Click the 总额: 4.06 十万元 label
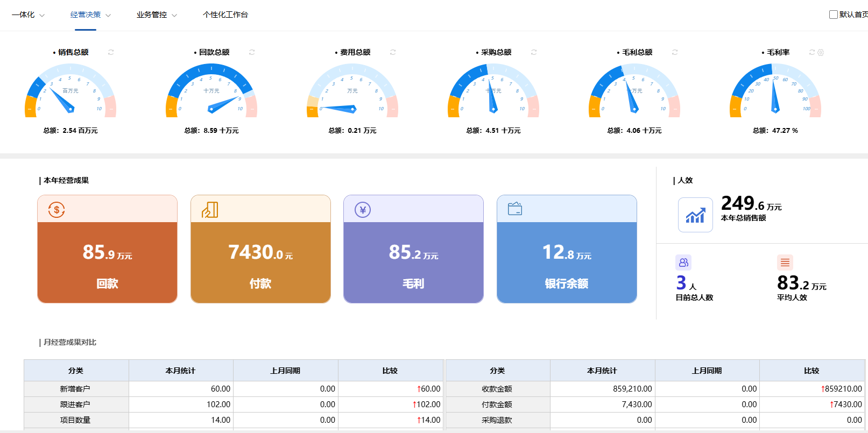 634,131
